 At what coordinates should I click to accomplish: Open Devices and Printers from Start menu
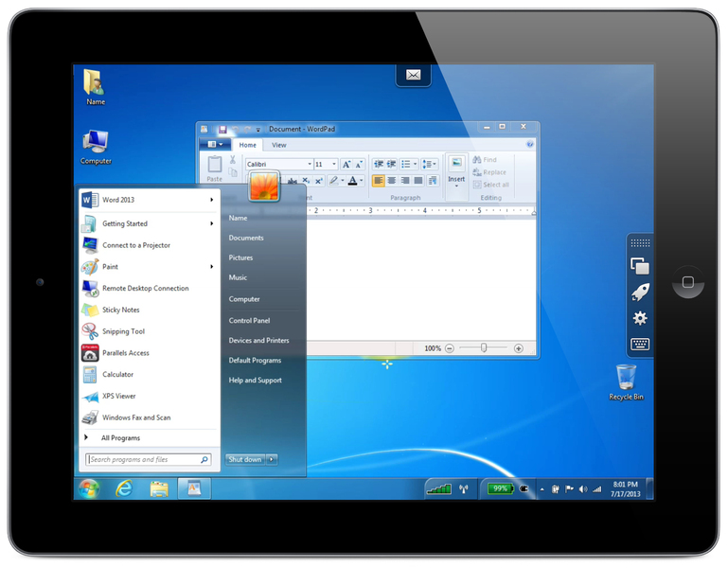pyautogui.click(x=258, y=341)
